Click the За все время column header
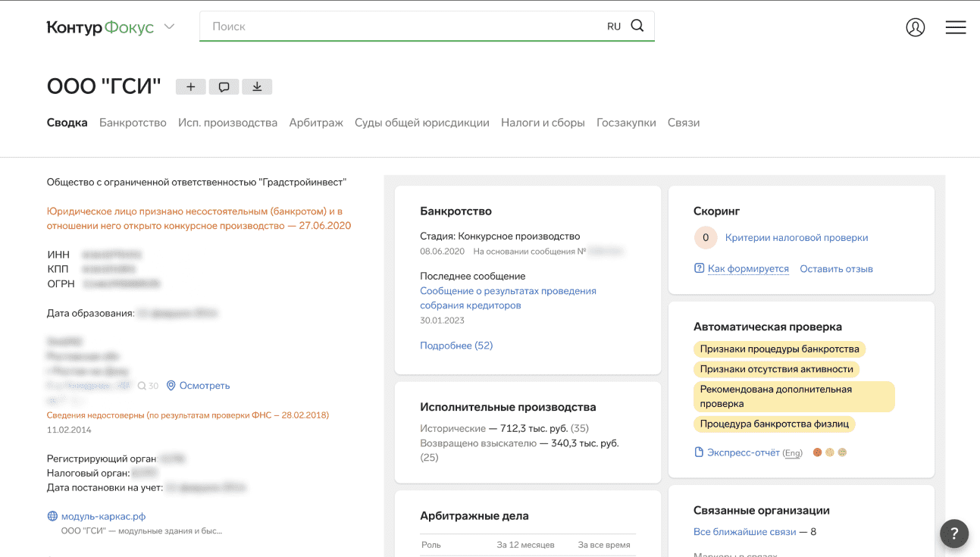Screen dimensions: 980x557 click(603, 545)
